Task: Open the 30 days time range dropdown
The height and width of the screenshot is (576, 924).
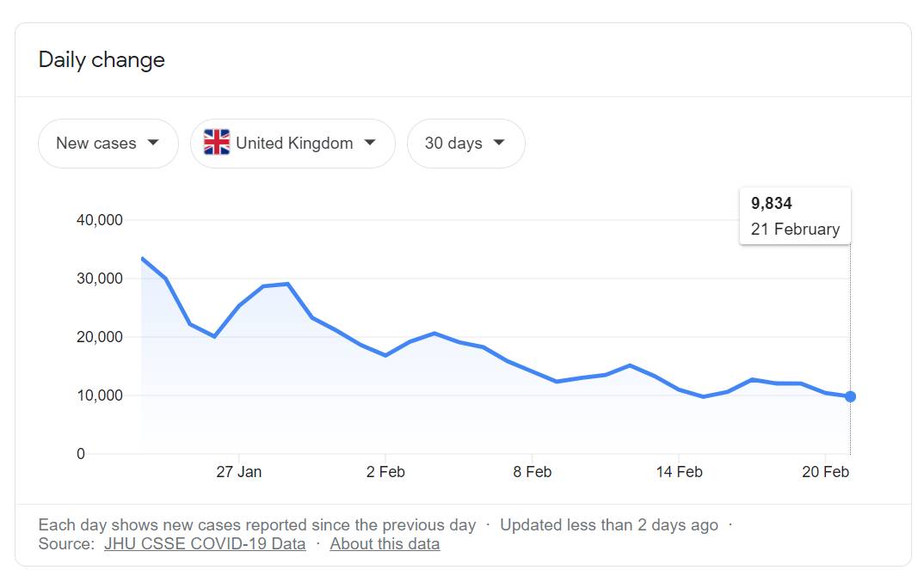Action: [x=465, y=144]
